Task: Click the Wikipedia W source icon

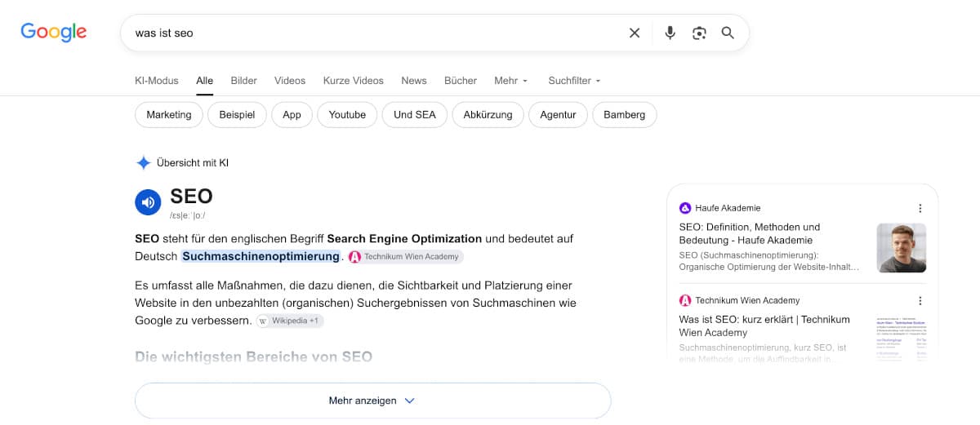Action: point(263,321)
